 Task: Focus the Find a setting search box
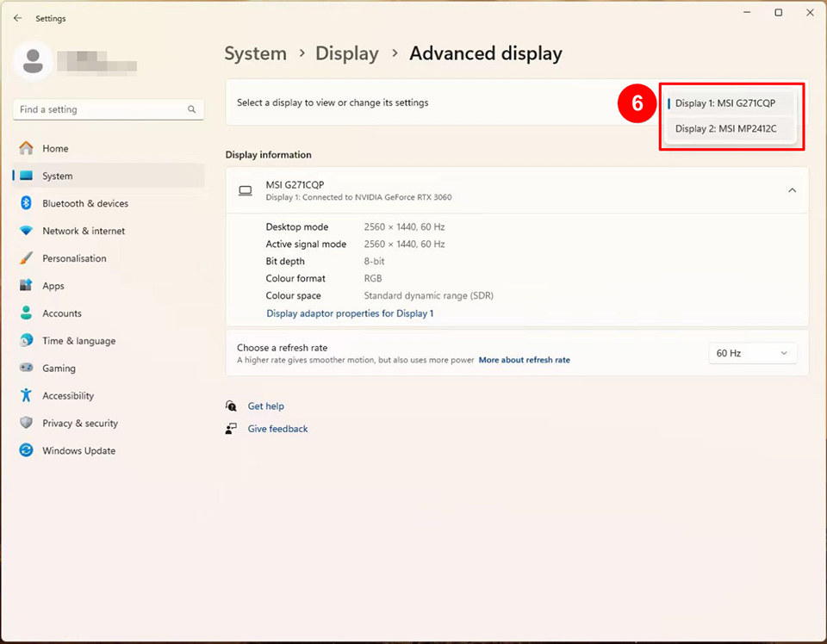[109, 109]
